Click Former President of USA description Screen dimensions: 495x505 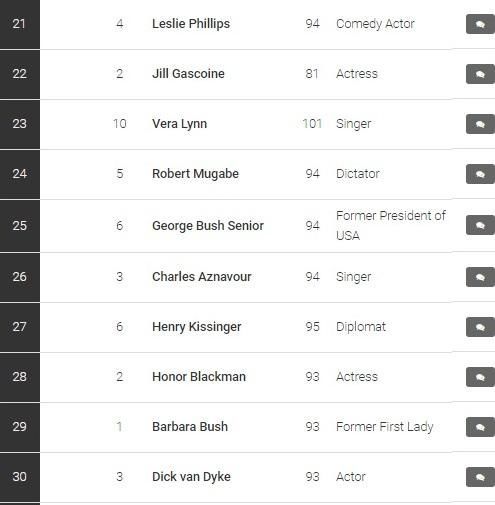coord(391,226)
